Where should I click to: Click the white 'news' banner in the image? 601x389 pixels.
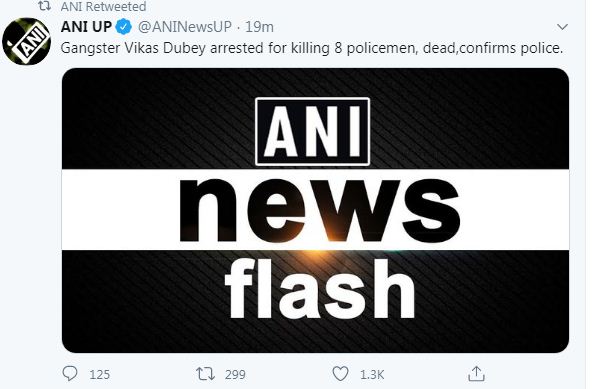(315, 210)
